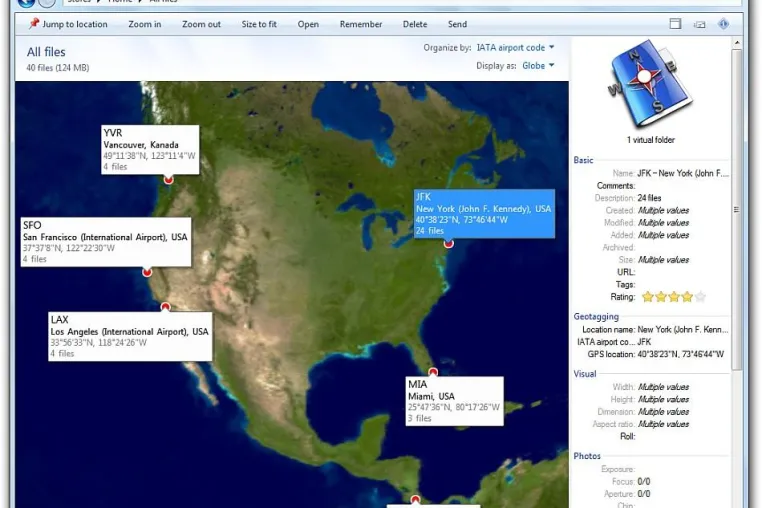Click the empty URL field
This screenshot has height=508, width=762.
683,272
